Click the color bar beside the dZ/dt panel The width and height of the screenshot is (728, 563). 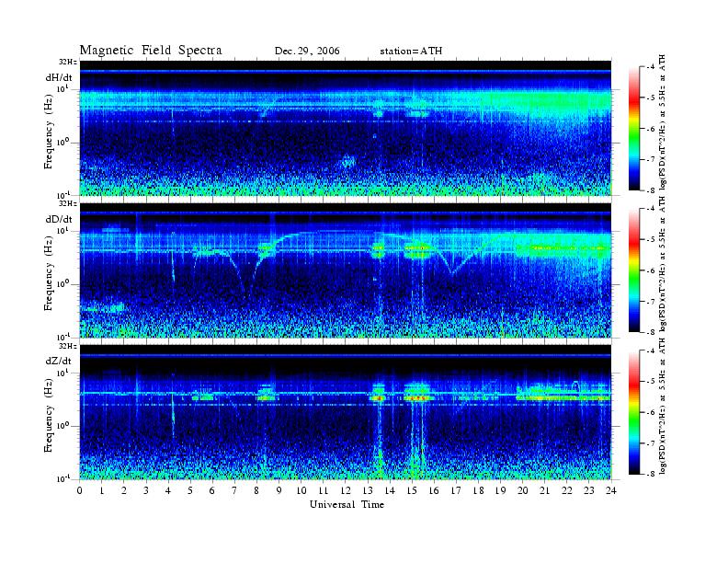tap(634, 412)
